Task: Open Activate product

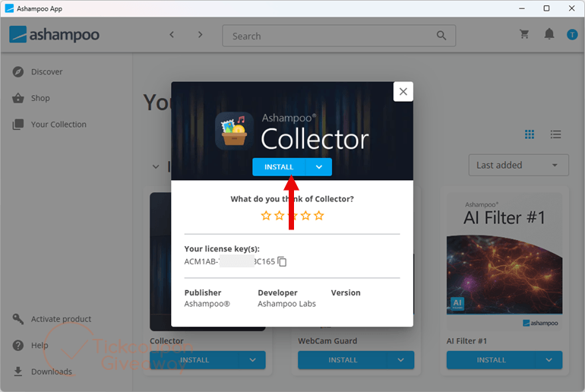Action: 62,319
